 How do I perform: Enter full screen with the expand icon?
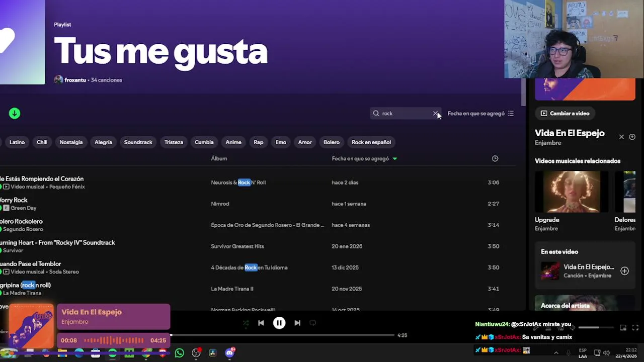coord(635,328)
